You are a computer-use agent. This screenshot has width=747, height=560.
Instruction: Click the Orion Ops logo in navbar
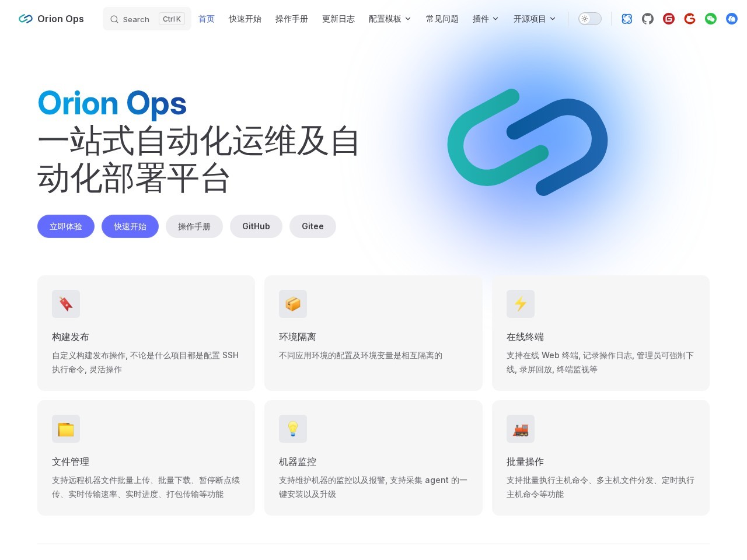pyautogui.click(x=51, y=19)
